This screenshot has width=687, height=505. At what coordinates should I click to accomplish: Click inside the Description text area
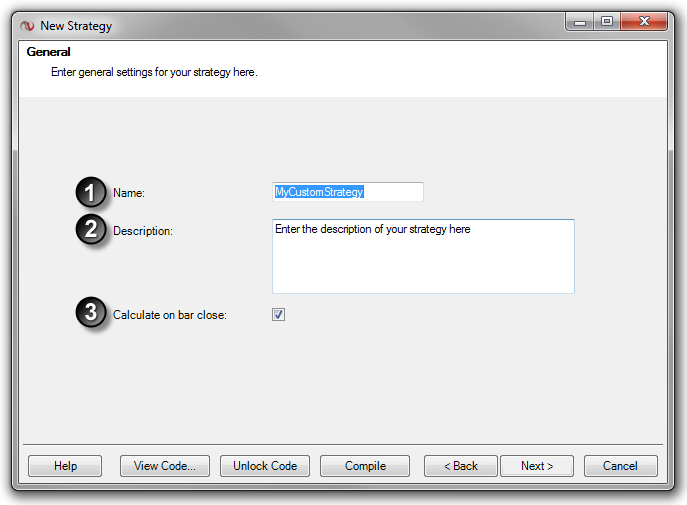click(423, 256)
